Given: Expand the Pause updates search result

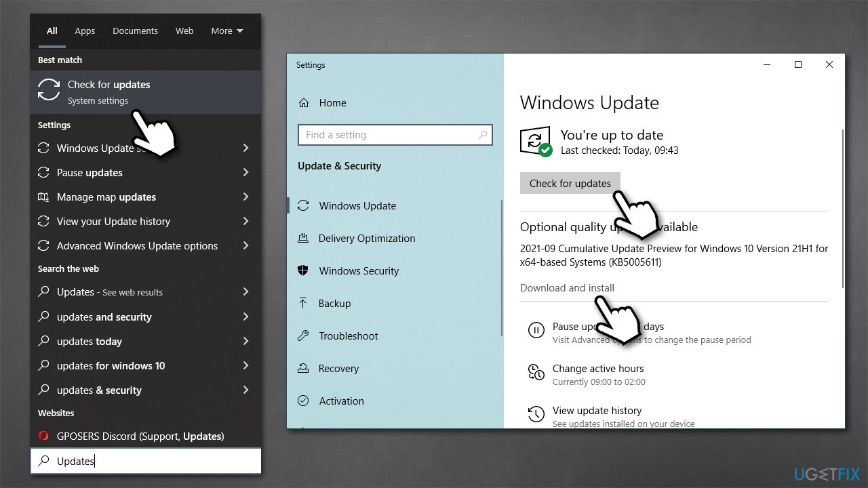Looking at the screenshot, I should pos(245,173).
